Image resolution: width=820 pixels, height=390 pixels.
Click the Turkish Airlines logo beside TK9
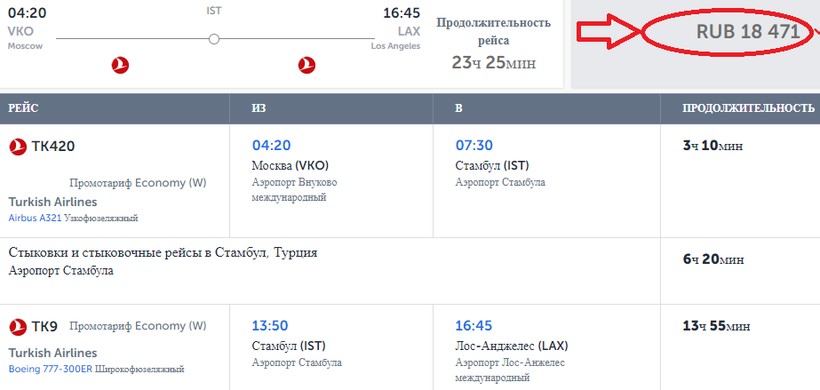pyautogui.click(x=18, y=327)
